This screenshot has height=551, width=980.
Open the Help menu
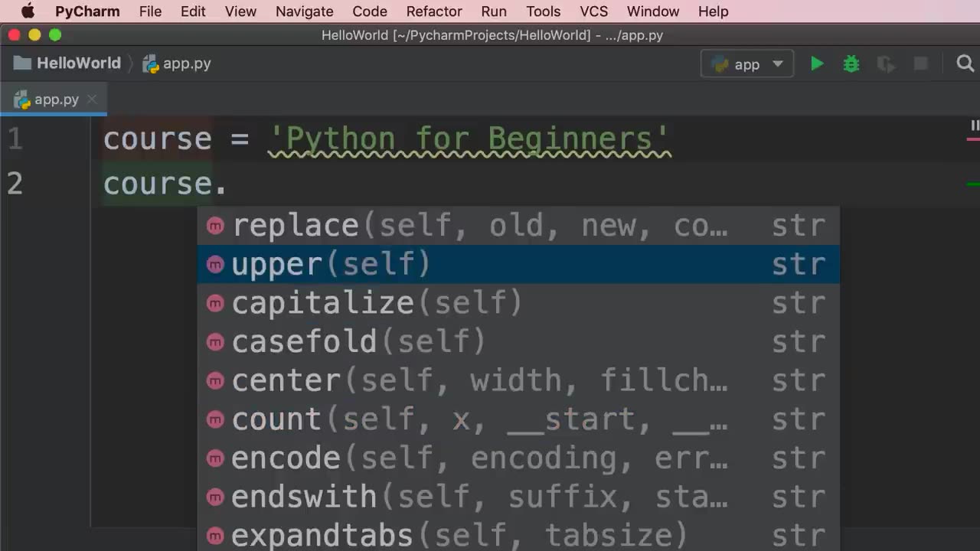point(714,11)
